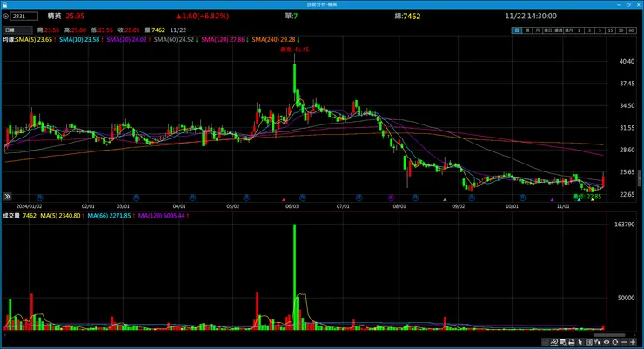Click the right edge panel handle
644x349 pixels.
(639, 179)
